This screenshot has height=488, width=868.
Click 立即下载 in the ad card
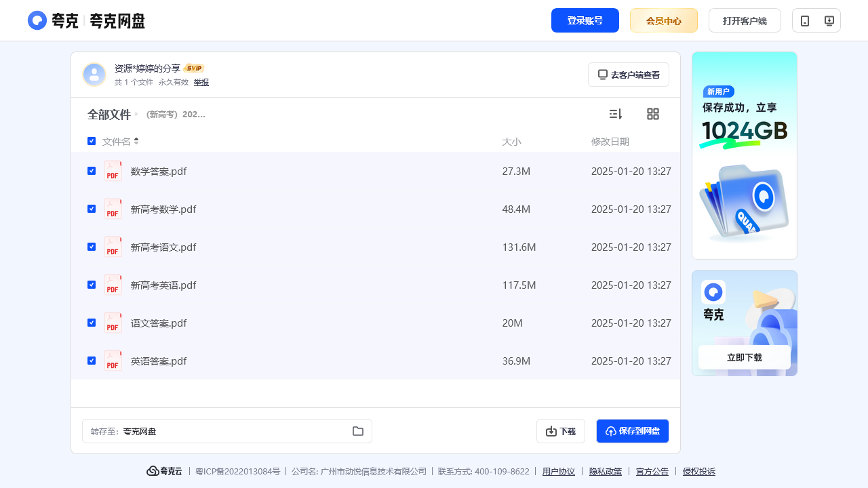[x=745, y=357]
